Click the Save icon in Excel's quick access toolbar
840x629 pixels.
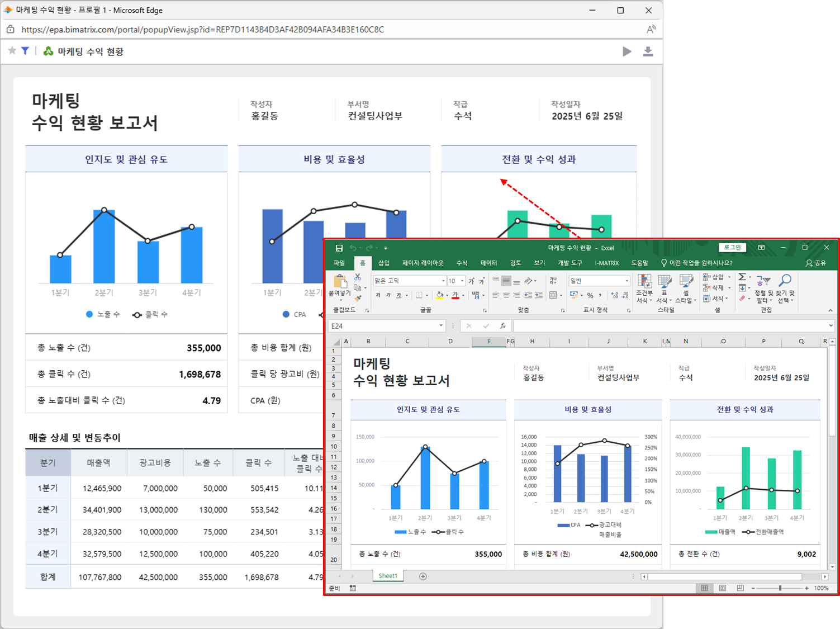[339, 248]
